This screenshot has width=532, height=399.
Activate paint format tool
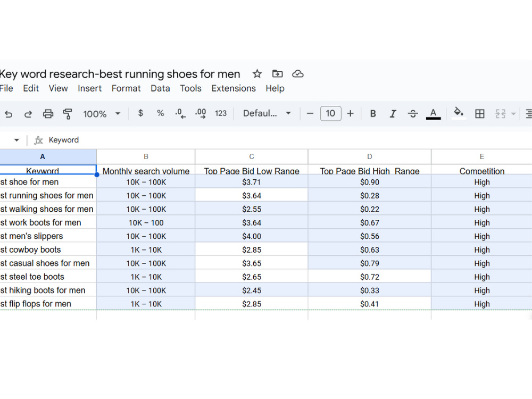(x=68, y=114)
